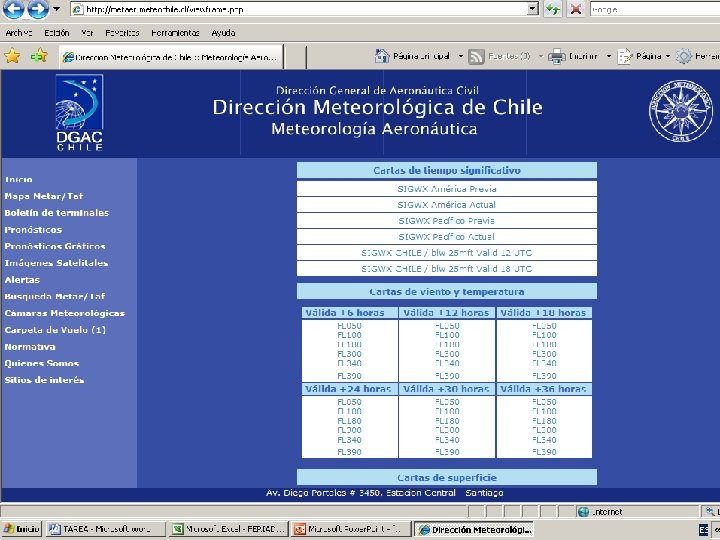Open the Favoritos menu
The image size is (720, 540).
(122, 33)
